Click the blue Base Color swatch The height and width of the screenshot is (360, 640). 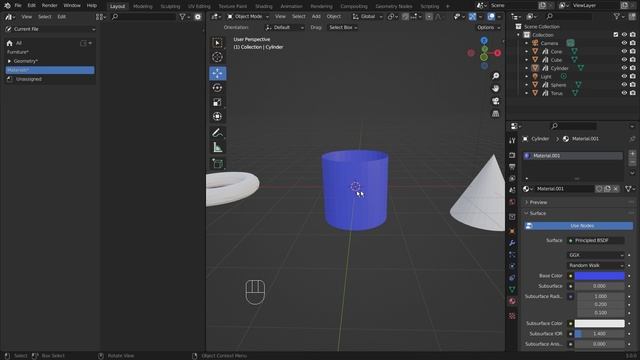599,276
